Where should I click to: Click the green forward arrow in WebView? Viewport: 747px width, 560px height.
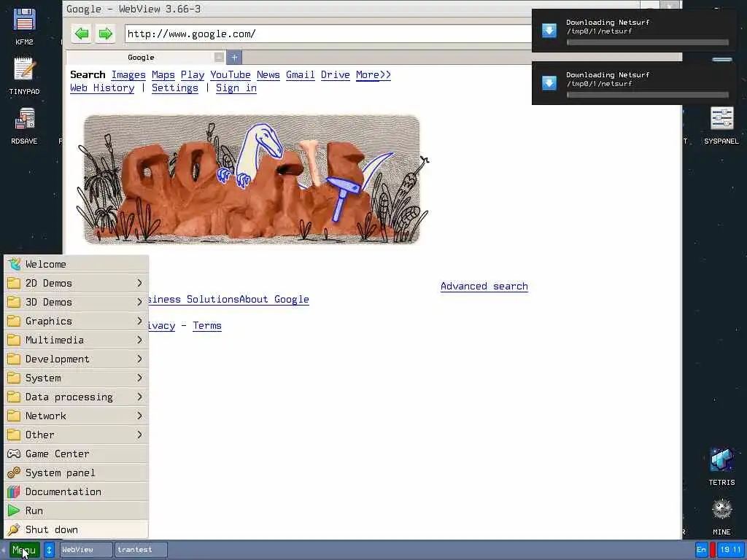105,34
